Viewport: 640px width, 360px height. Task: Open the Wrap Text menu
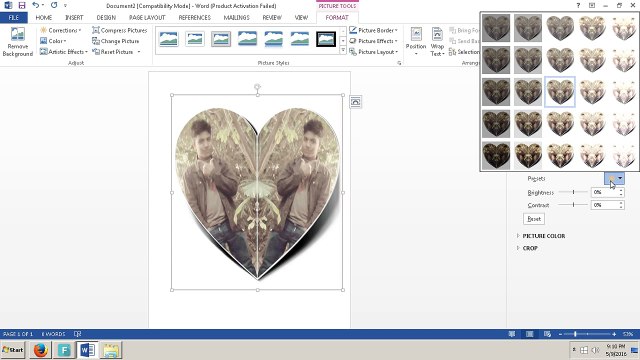click(437, 41)
